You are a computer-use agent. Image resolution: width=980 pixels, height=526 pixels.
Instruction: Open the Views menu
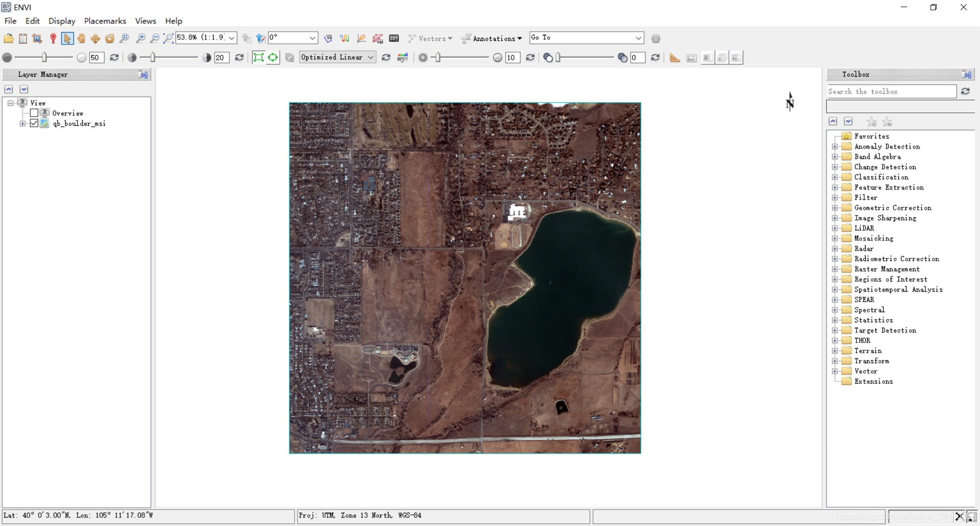[x=145, y=21]
